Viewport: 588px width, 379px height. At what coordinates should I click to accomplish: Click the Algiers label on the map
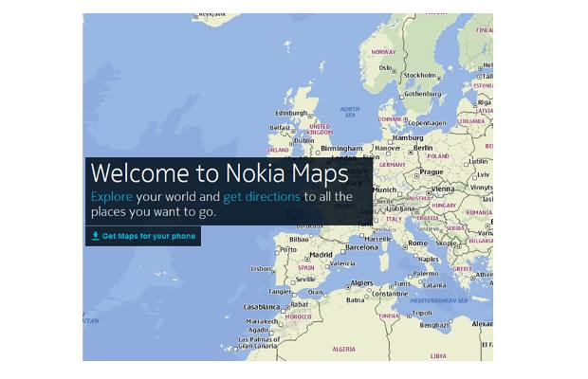pos(362,283)
